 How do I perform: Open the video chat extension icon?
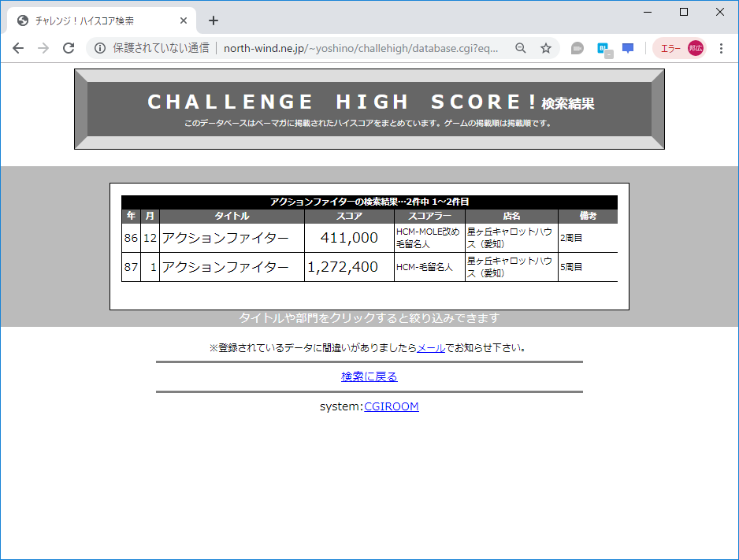point(577,48)
